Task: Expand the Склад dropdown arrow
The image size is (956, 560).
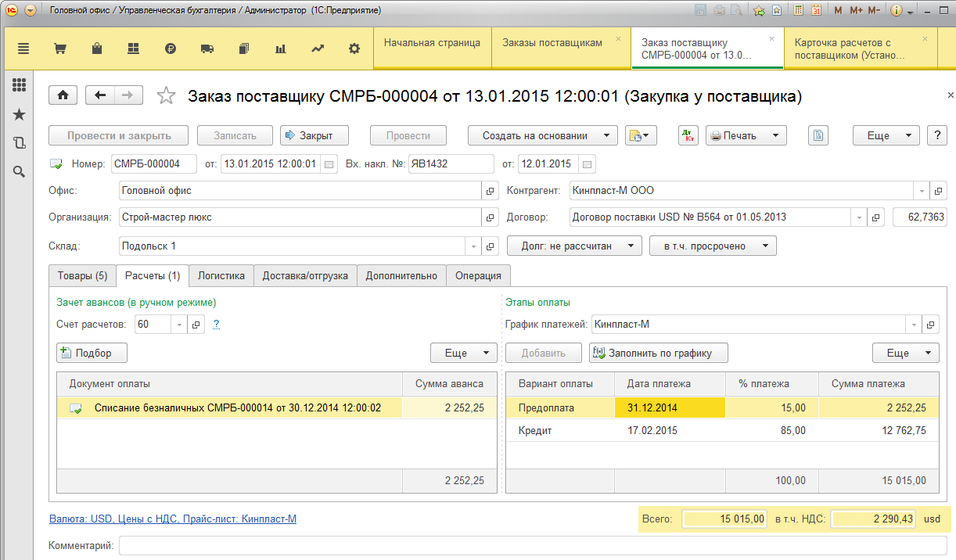Action: tap(473, 246)
